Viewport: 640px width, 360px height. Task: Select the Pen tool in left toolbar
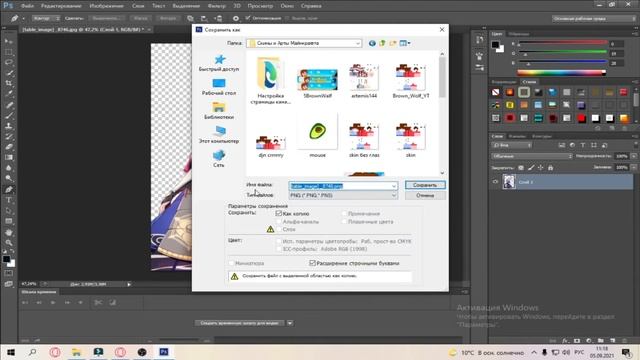9,189
